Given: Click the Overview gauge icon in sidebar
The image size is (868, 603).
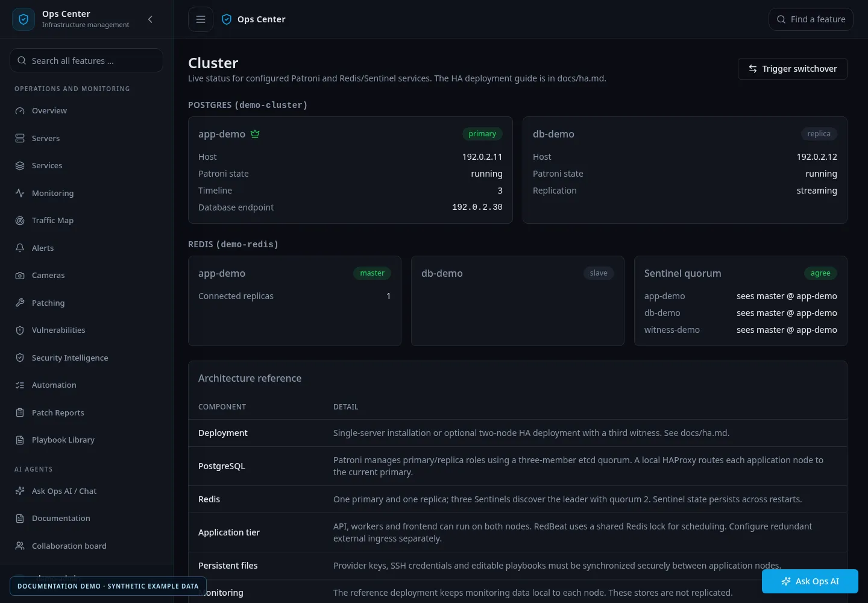Looking at the screenshot, I should [20, 111].
